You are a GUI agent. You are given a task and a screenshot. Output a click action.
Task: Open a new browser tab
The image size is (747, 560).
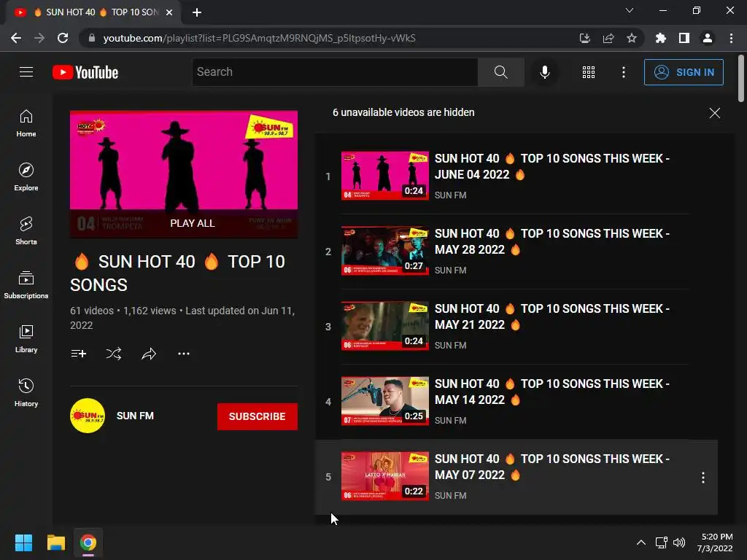pos(197,12)
